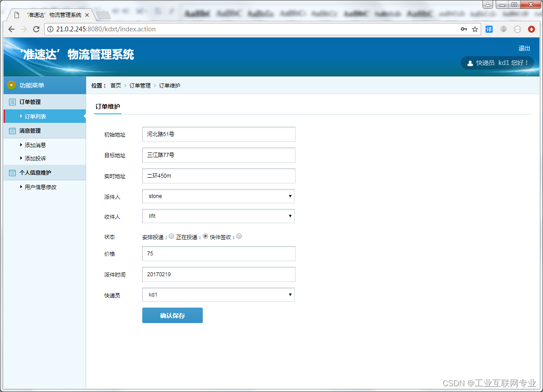Click the 订单管理 breadcrumb link

[140, 86]
